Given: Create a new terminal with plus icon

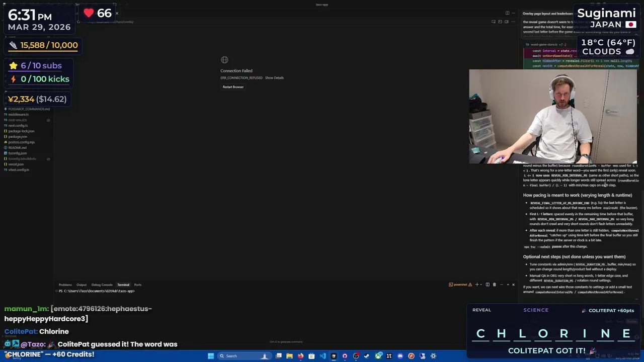Looking at the screenshot, I should click(x=477, y=285).
